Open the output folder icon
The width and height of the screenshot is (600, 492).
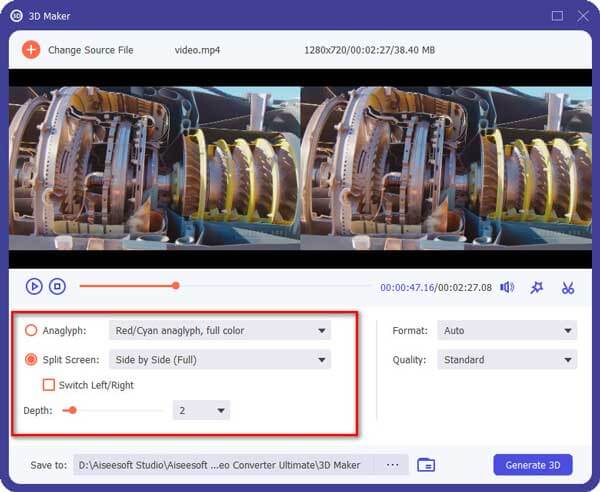pyautogui.click(x=426, y=464)
